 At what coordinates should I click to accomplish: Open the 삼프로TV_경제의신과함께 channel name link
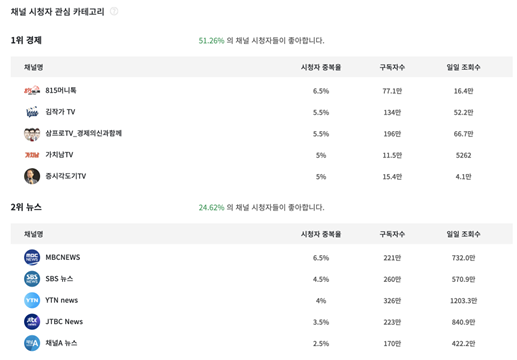click(84, 133)
